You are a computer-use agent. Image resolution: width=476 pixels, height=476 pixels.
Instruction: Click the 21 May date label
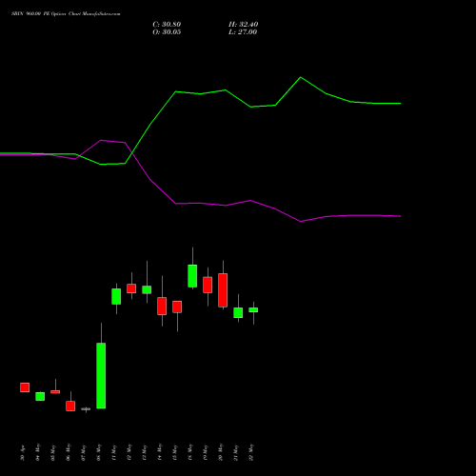click(x=235, y=452)
